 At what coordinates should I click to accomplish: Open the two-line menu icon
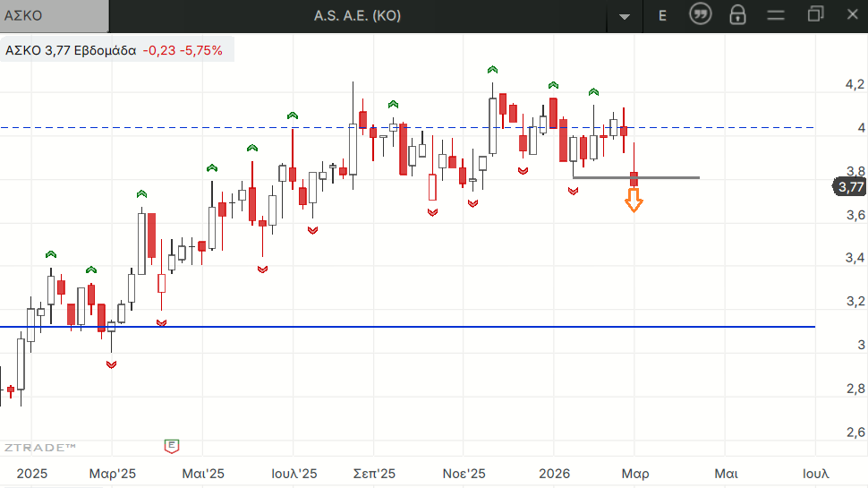point(776,14)
